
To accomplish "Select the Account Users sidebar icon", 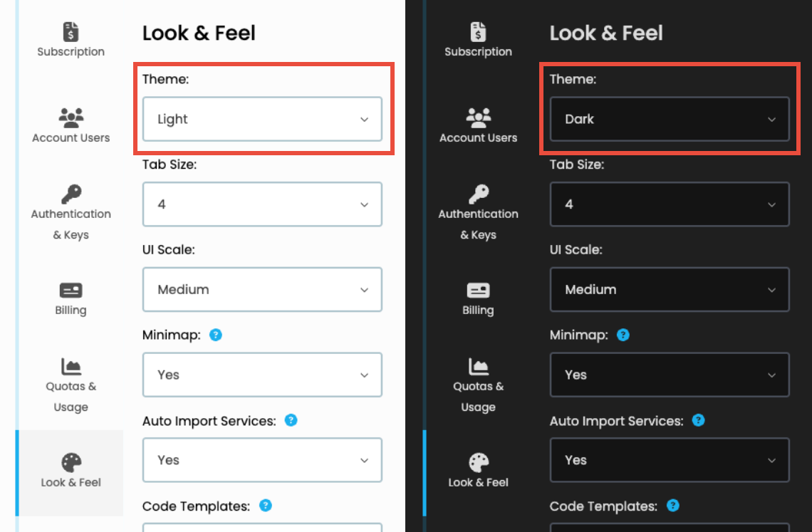I will [71, 122].
